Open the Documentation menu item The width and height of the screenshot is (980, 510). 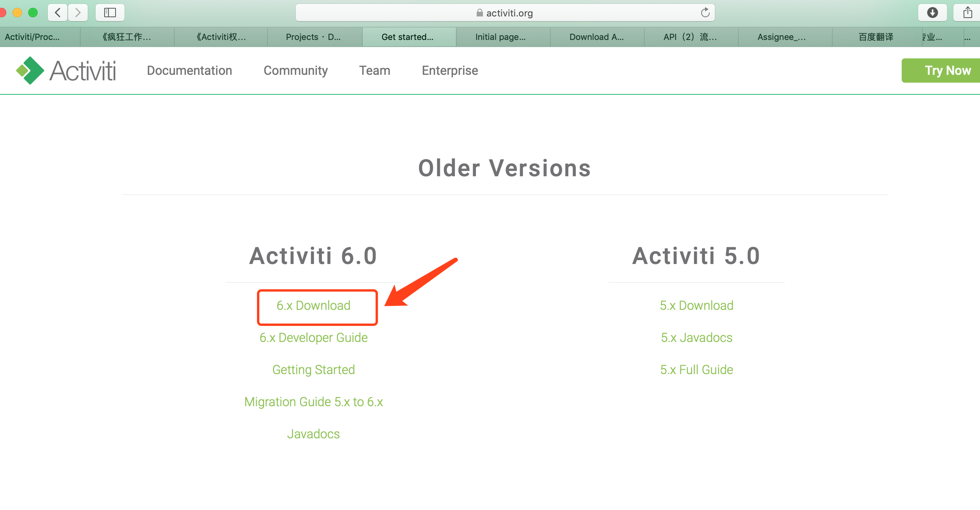(189, 71)
